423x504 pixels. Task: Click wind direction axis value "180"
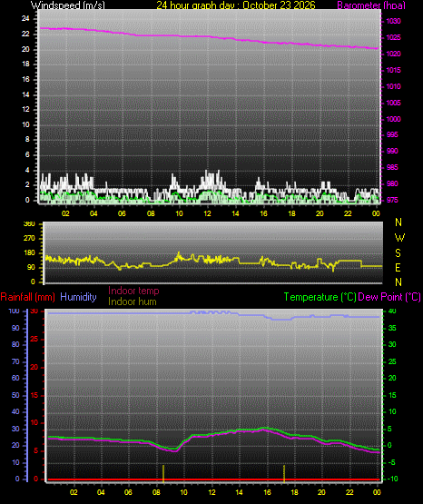tap(29, 253)
